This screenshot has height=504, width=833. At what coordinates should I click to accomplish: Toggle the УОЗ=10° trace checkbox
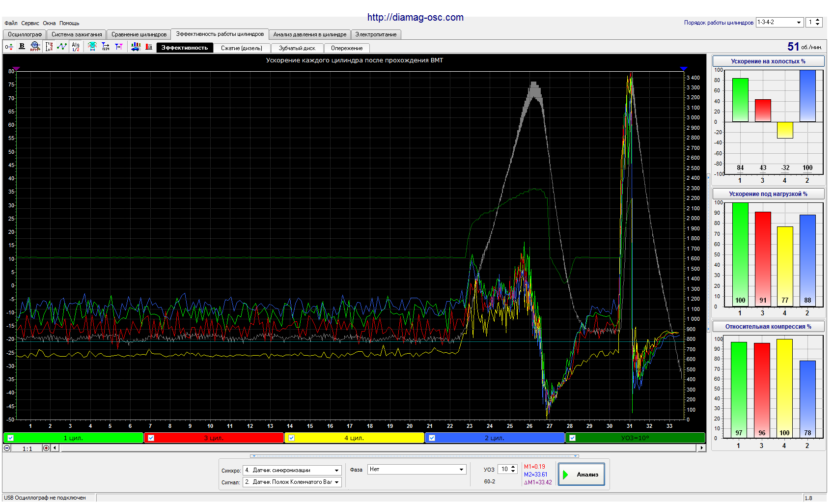coord(573,438)
